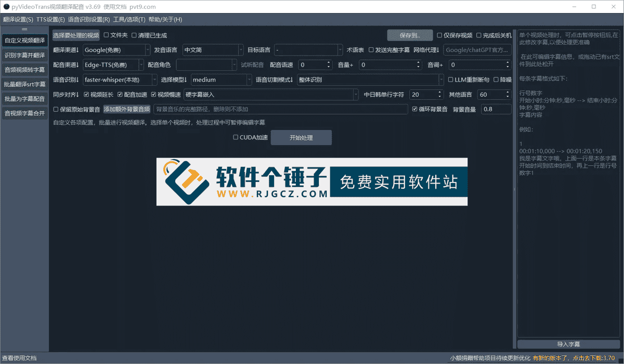Toggle the LLM重新断句 checkbox
The image size is (624, 364).
(450, 80)
